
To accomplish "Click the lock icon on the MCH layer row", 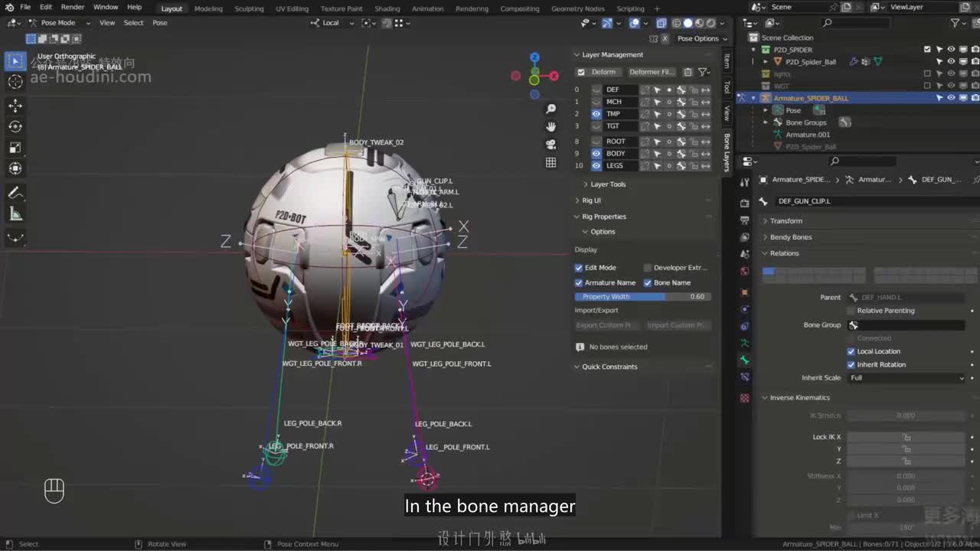I will [694, 102].
